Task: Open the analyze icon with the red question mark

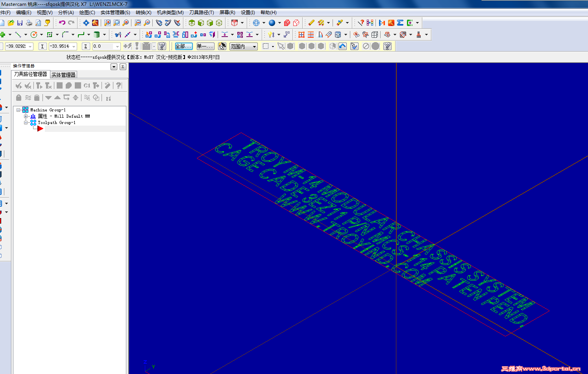Action: (361, 23)
